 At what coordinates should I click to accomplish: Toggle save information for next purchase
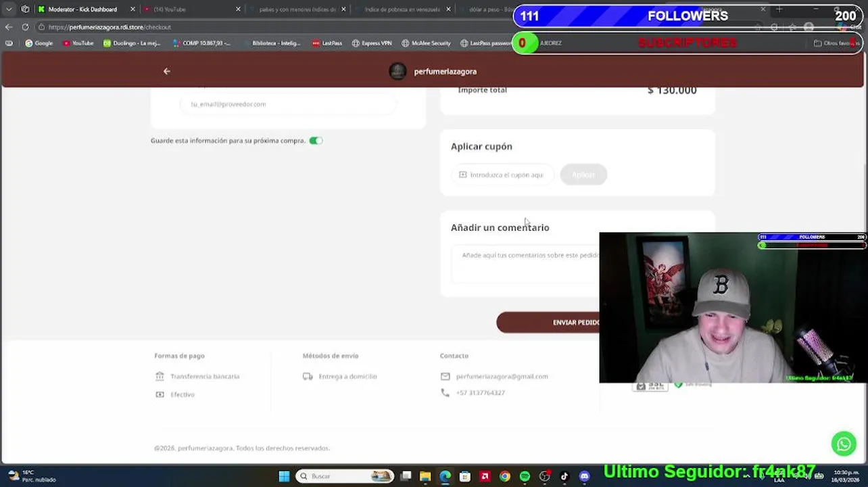coord(316,141)
